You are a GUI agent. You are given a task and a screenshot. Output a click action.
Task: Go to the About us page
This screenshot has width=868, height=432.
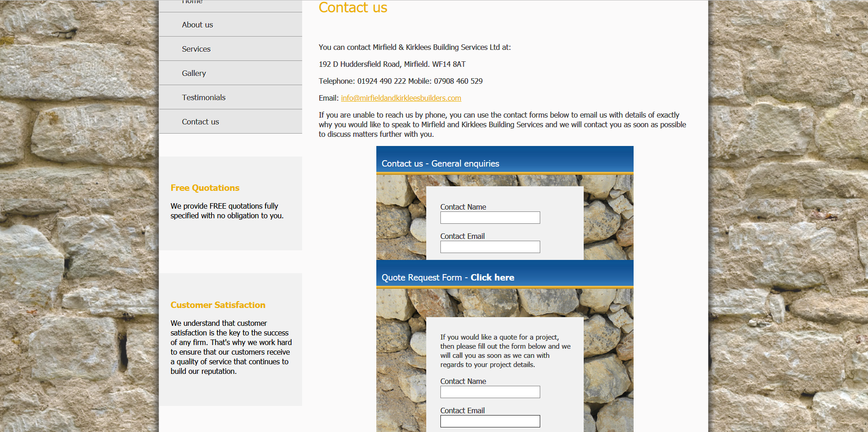[197, 25]
